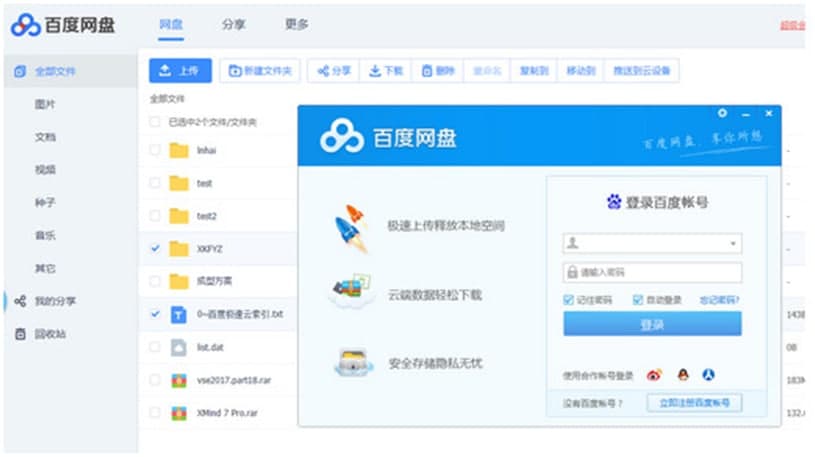Click the blue 登录 login button
Image resolution: width=815 pixels, height=457 pixels.
(652, 324)
